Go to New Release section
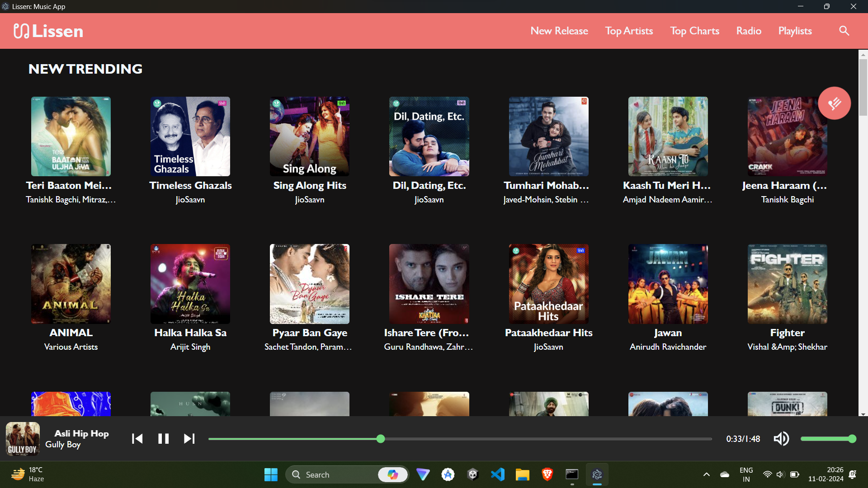 (x=559, y=31)
